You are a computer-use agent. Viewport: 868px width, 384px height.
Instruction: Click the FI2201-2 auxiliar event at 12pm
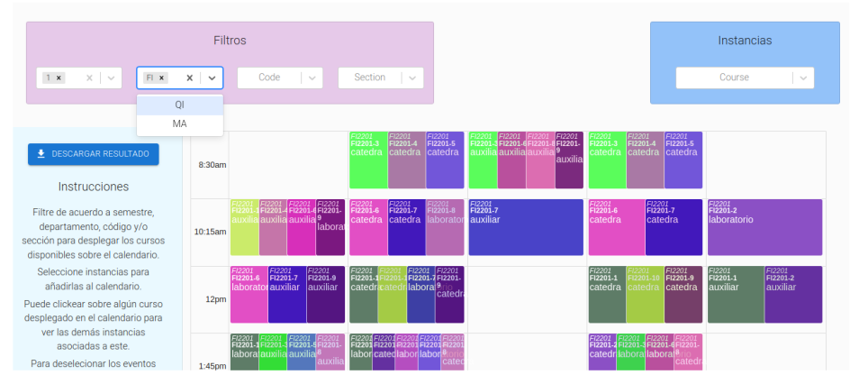click(x=792, y=294)
